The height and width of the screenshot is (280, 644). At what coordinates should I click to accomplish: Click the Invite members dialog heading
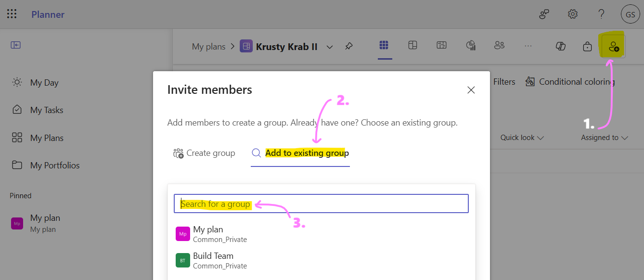pyautogui.click(x=209, y=89)
